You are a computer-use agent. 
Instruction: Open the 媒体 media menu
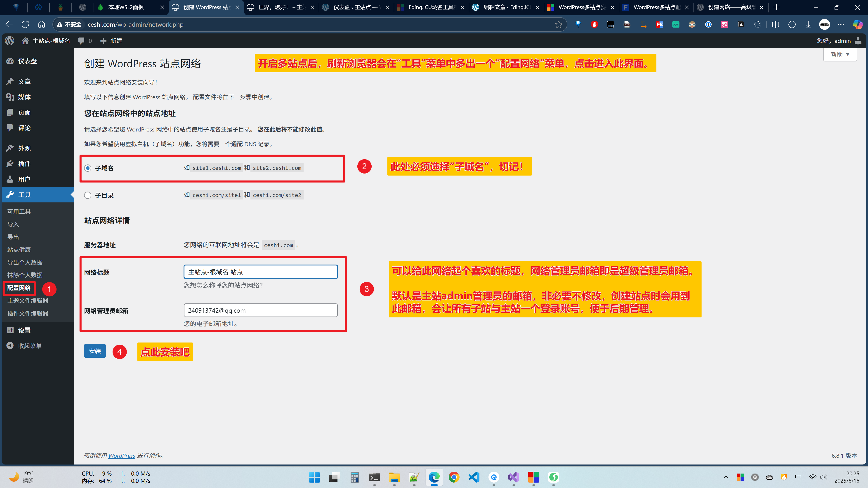click(38, 97)
